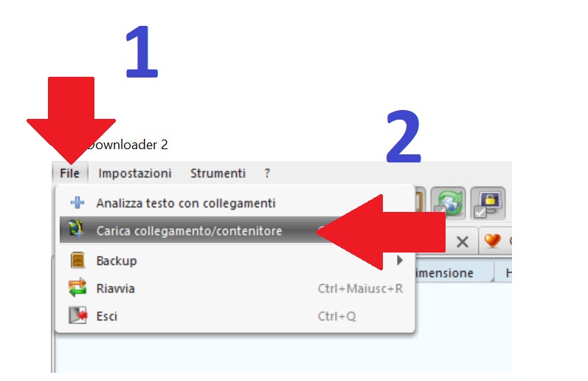Click the brown Backup archive icon
The height and width of the screenshot is (381, 588).
pyautogui.click(x=77, y=260)
